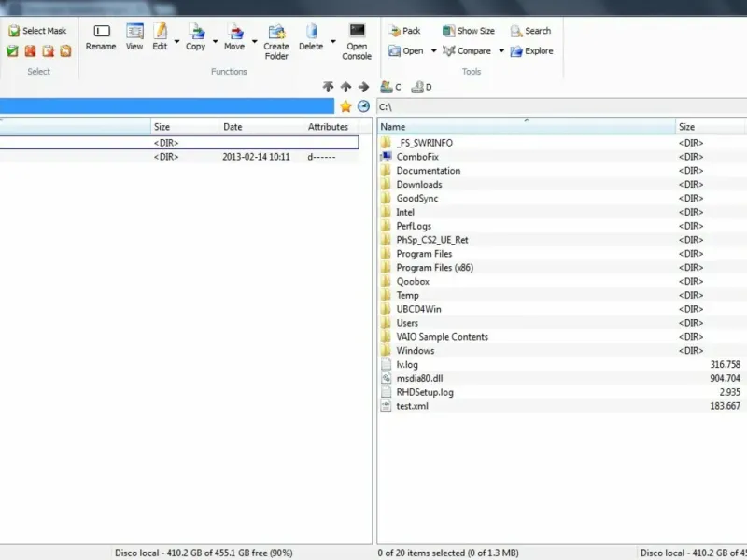This screenshot has height=560, width=747.
Task: Click the left panel highlighted path field
Action: pyautogui.click(x=167, y=106)
